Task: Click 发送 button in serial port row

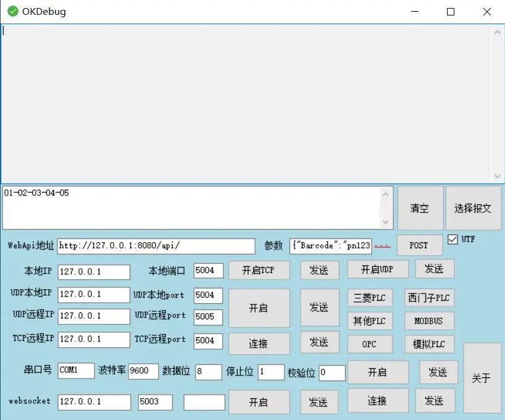Action: pyautogui.click(x=438, y=372)
